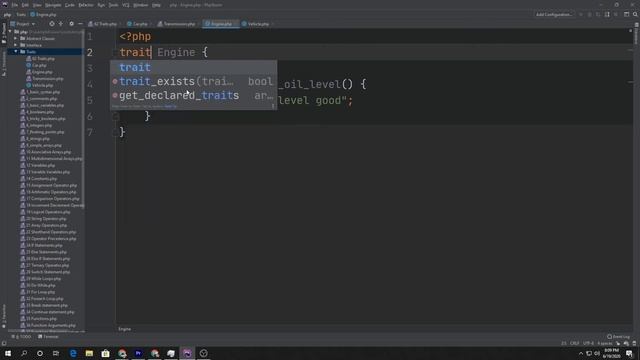Collapse the Traits folder
Screen dimensions: 640x360
(x=16, y=52)
